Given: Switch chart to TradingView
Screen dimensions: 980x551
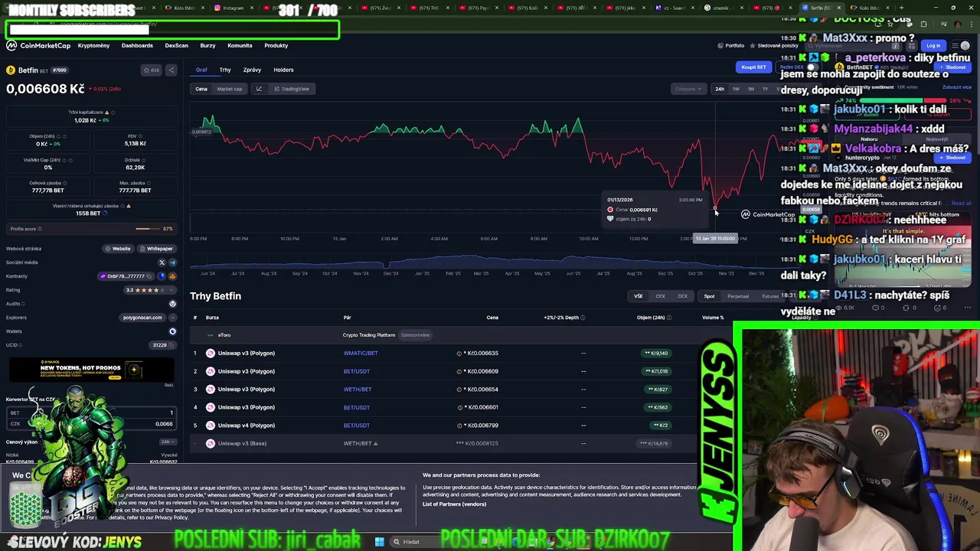Looking at the screenshot, I should coord(292,89).
